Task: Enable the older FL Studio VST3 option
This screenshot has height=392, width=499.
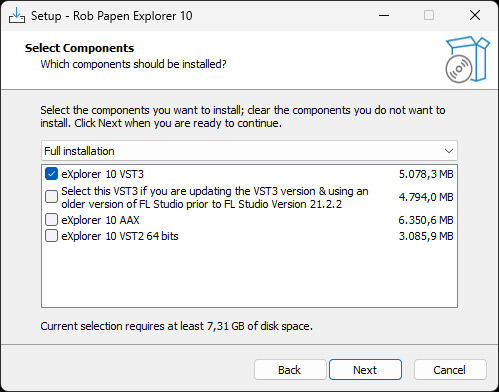Action: tap(51, 197)
